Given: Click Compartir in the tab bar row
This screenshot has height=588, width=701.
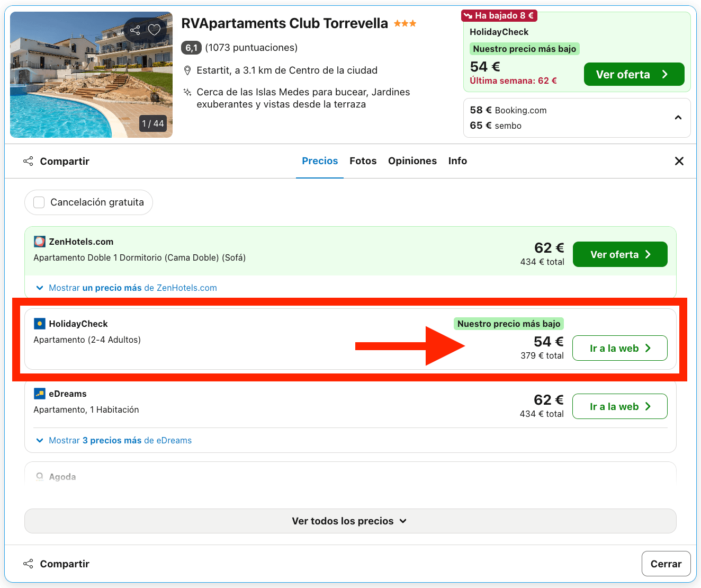Looking at the screenshot, I should [57, 161].
